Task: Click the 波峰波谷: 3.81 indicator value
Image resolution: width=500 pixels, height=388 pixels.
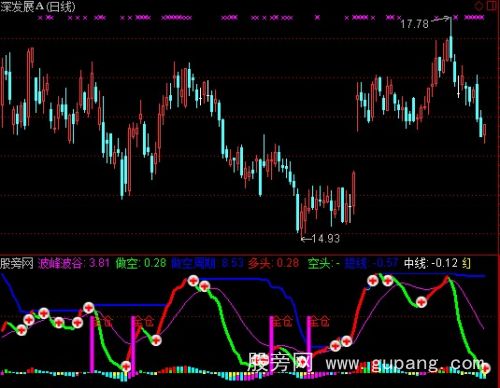Action: (74, 263)
